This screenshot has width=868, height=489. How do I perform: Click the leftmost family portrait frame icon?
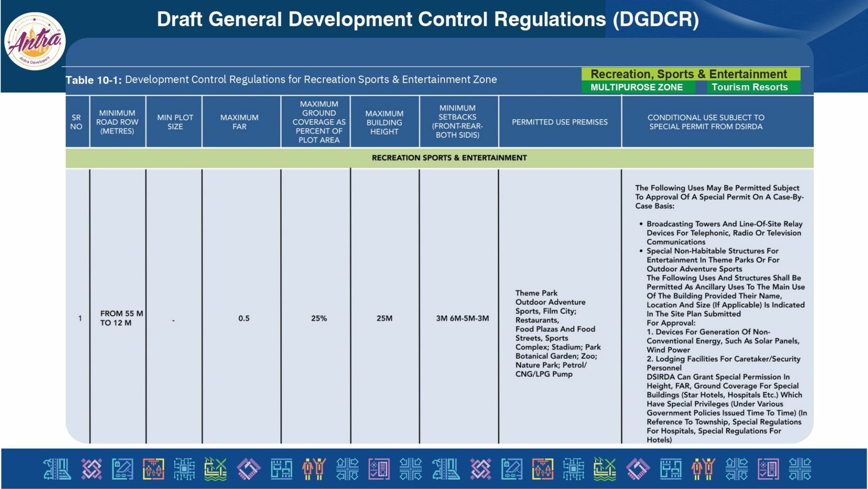pyautogui.click(x=154, y=469)
